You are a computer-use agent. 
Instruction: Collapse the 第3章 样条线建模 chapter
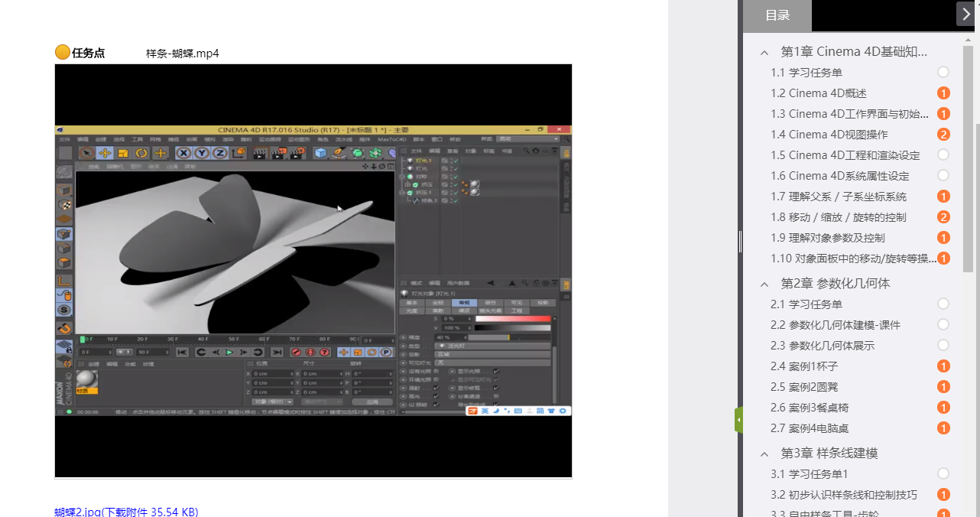tap(764, 454)
